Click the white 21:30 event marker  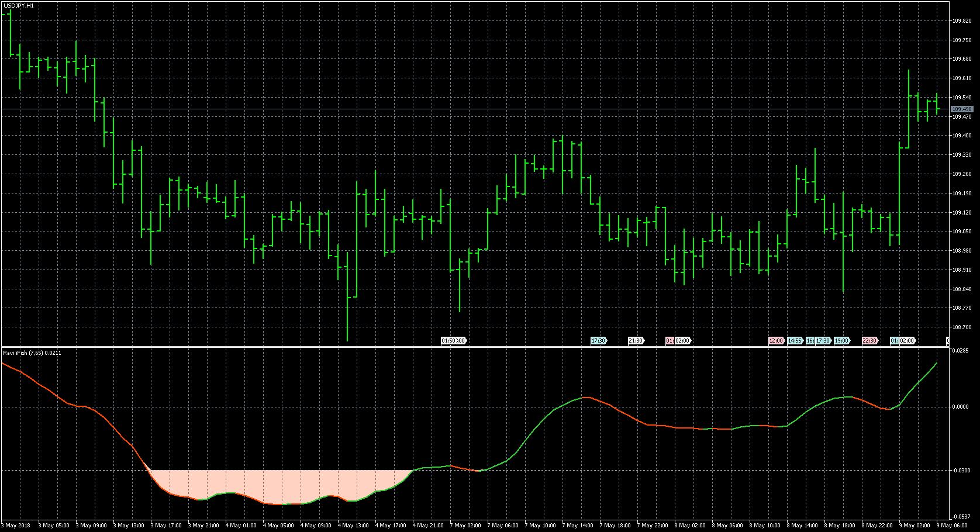(x=636, y=341)
